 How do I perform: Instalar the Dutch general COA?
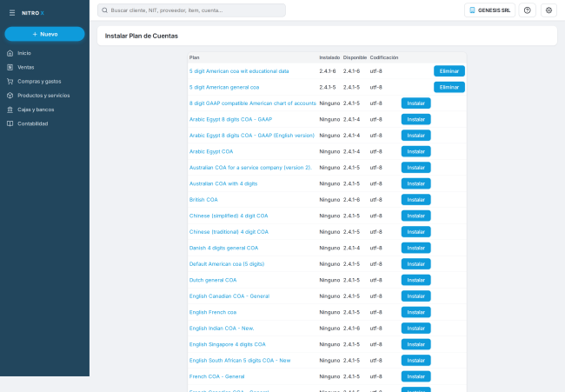pos(415,280)
